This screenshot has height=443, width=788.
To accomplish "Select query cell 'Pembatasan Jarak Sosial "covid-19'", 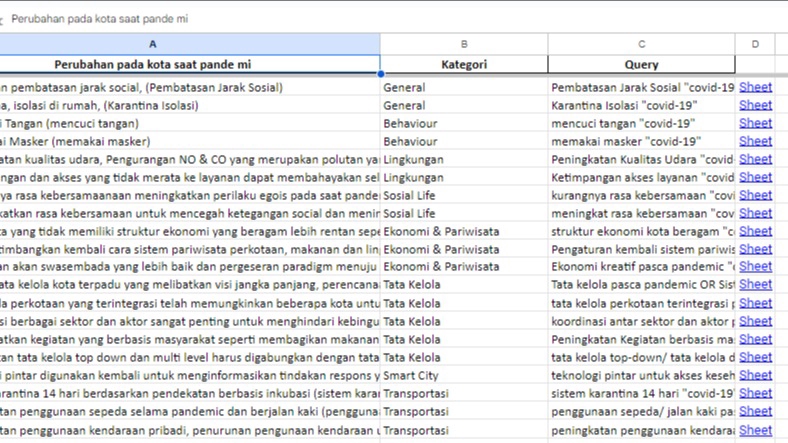I will point(641,87).
